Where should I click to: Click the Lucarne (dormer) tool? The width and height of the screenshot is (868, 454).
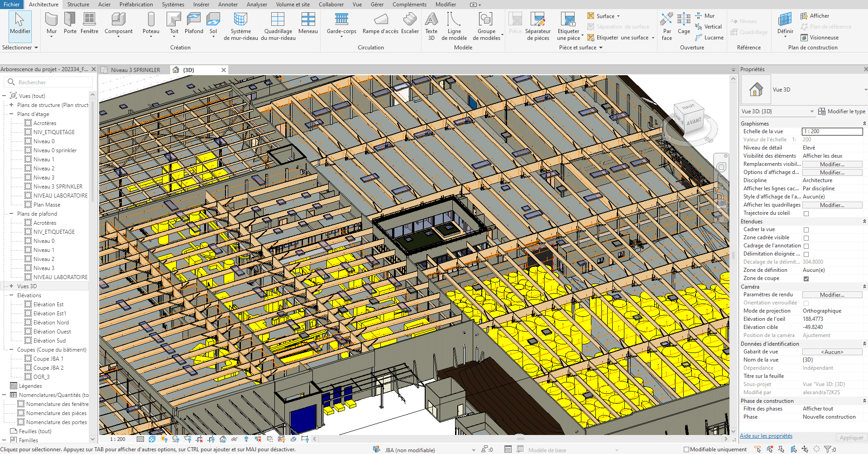(709, 38)
